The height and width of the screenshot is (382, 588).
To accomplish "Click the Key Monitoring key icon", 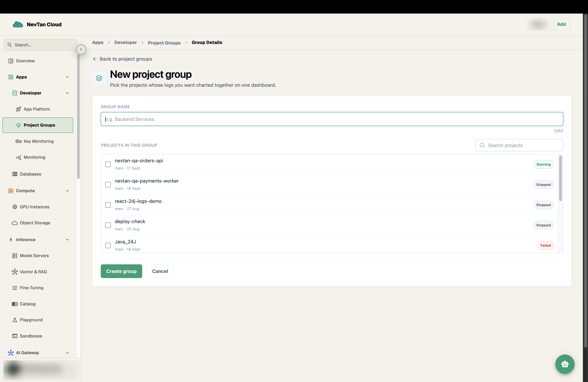I will [x=19, y=141].
